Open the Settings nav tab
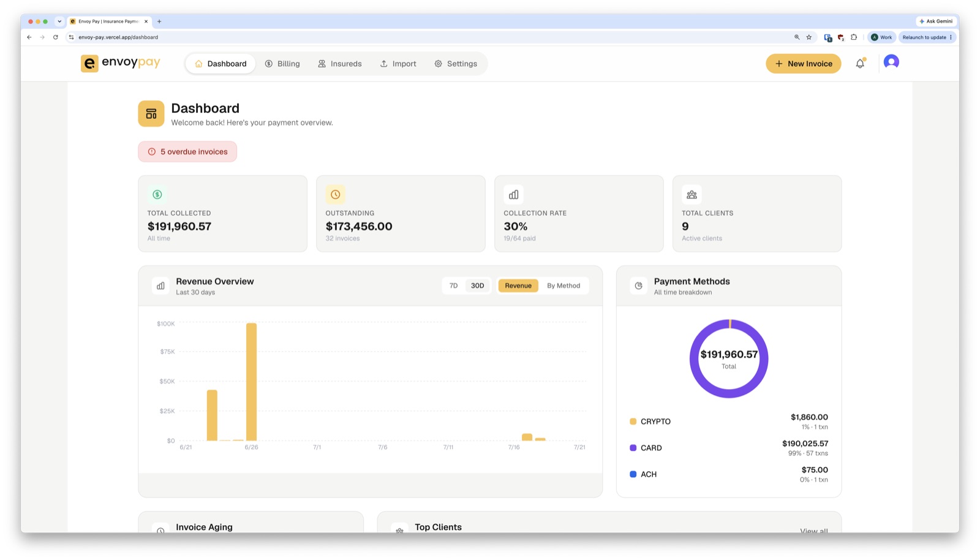The height and width of the screenshot is (560, 980). 456,64
